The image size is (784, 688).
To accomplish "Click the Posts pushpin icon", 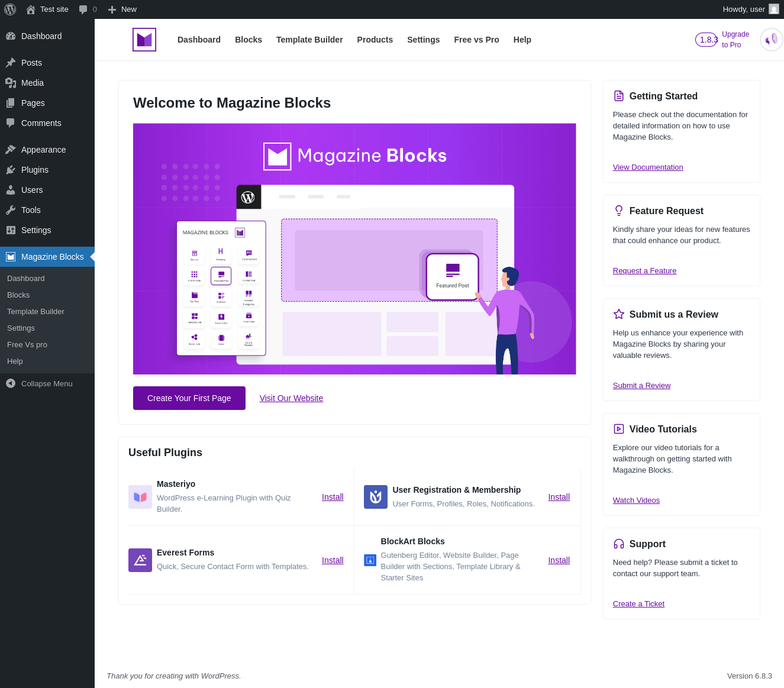I will pos(11,63).
